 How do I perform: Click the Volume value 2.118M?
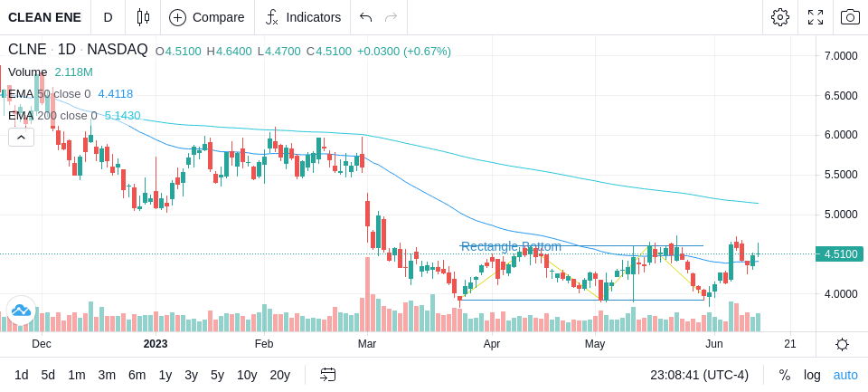pyautogui.click(x=73, y=72)
